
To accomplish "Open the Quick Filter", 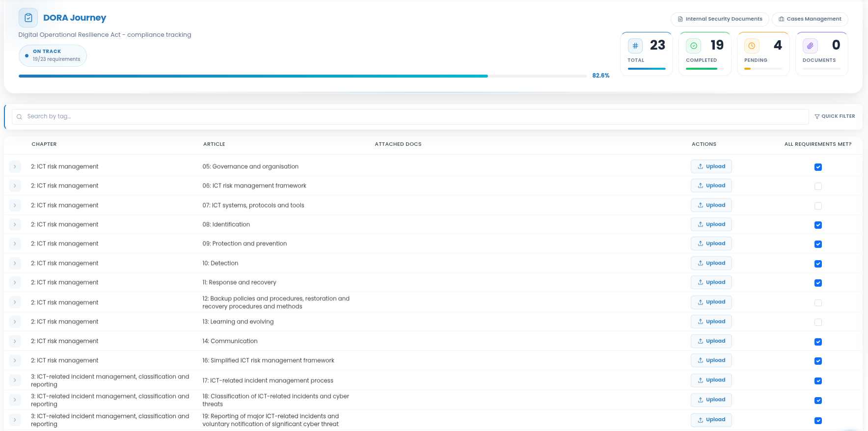I will (x=835, y=116).
